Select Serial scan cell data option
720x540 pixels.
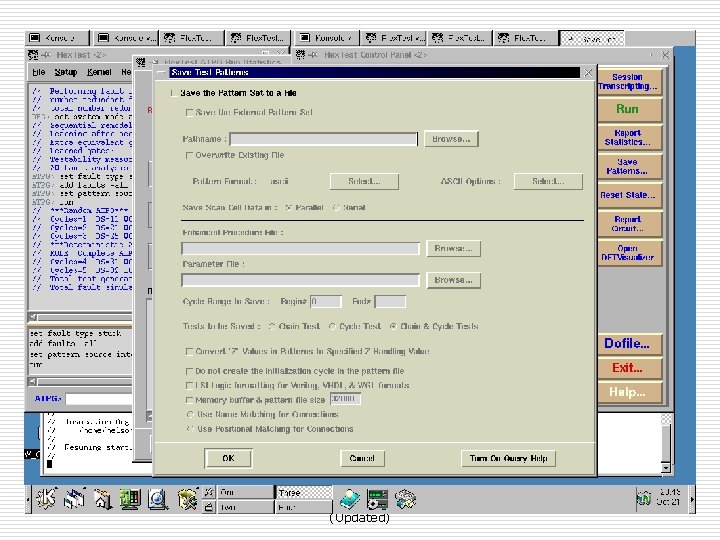[336, 208]
